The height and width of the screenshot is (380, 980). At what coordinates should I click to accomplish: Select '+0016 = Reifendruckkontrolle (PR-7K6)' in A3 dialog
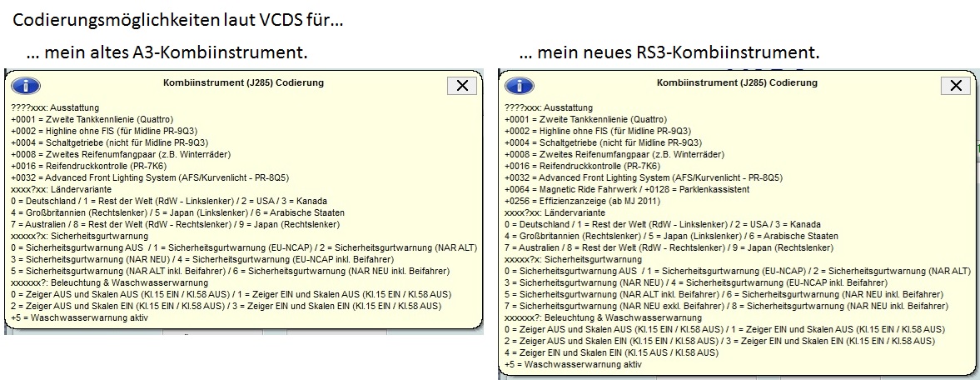(x=88, y=167)
